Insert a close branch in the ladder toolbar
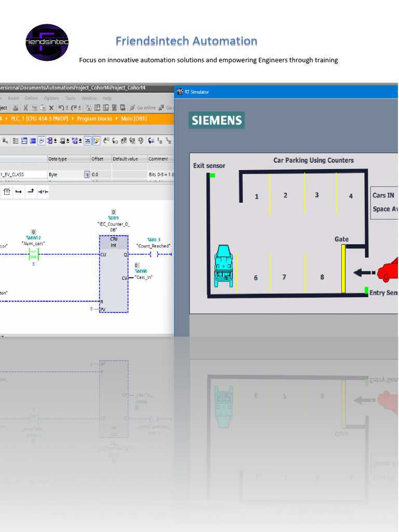 31,192
